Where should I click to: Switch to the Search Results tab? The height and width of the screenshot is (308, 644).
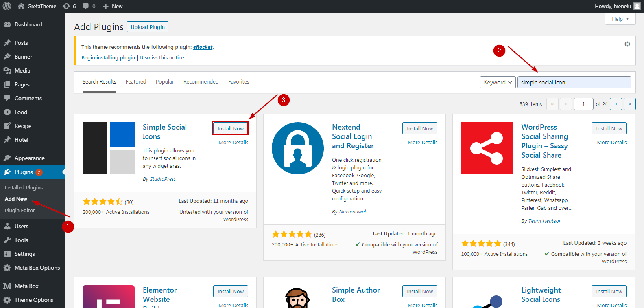[99, 81]
